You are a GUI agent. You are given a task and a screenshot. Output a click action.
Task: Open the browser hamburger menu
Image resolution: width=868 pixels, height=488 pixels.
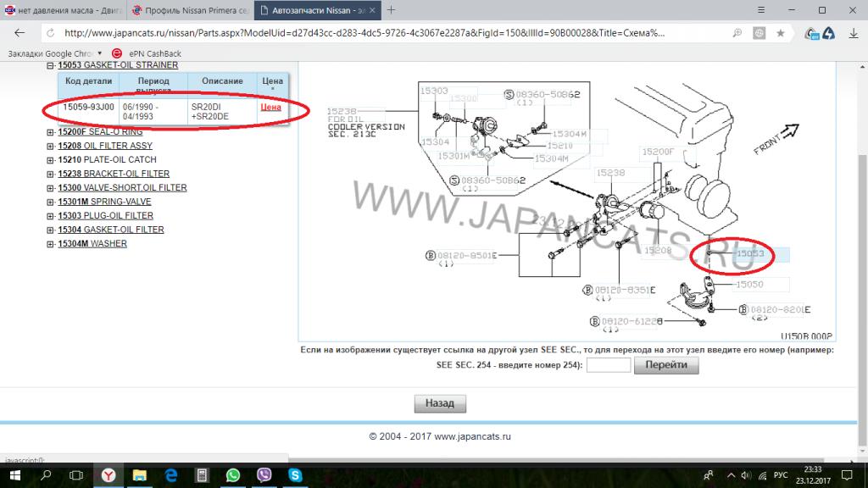click(761, 10)
